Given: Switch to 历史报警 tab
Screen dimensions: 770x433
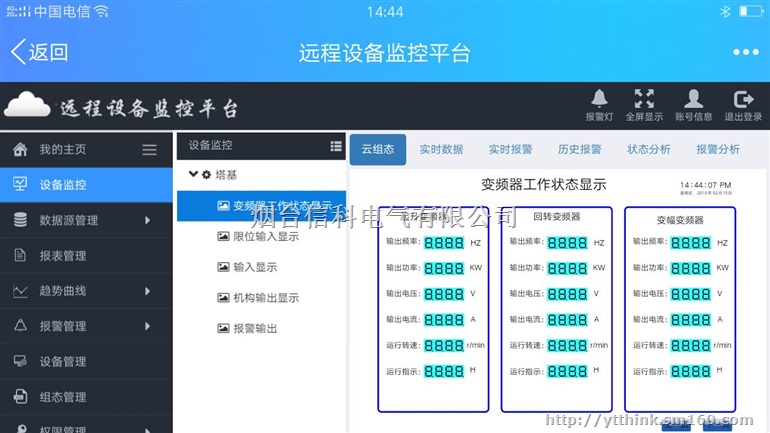Looking at the screenshot, I should point(579,150).
